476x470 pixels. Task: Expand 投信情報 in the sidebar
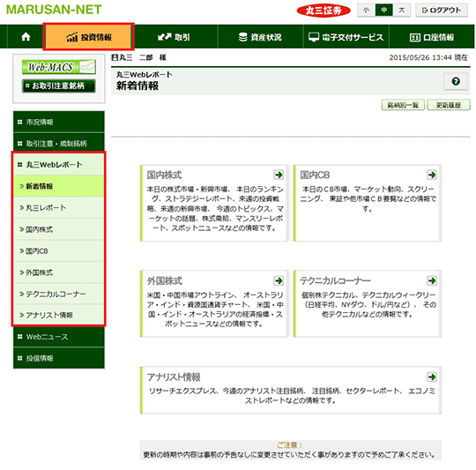59,358
